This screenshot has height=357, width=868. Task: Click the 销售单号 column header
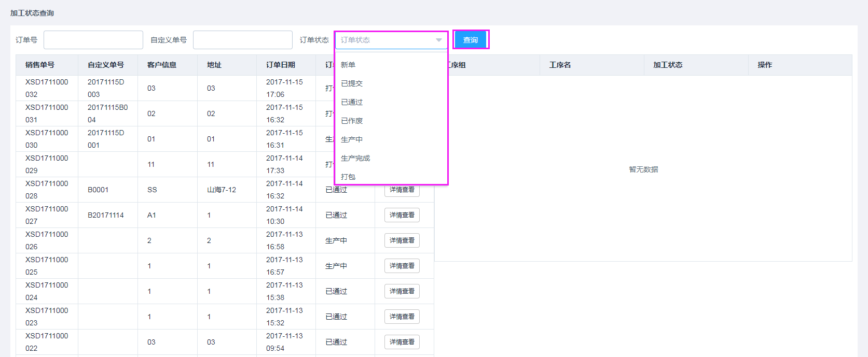coord(40,65)
